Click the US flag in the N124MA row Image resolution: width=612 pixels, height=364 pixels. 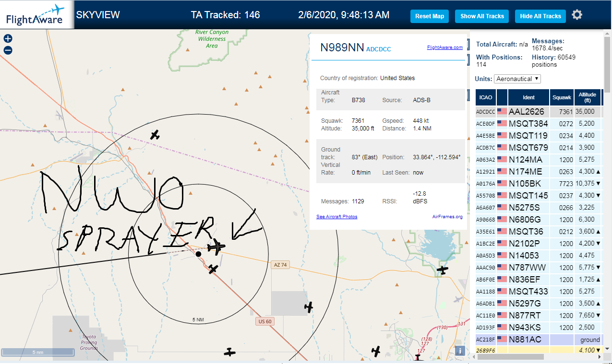click(x=502, y=159)
